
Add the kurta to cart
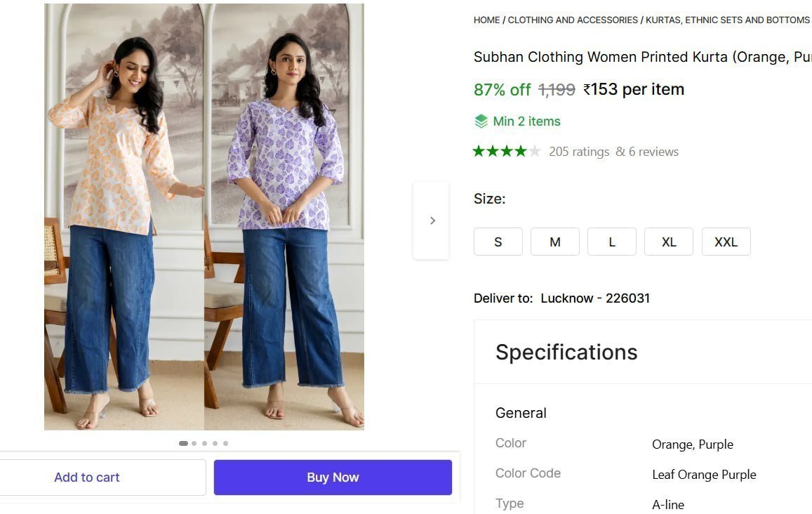tap(87, 477)
